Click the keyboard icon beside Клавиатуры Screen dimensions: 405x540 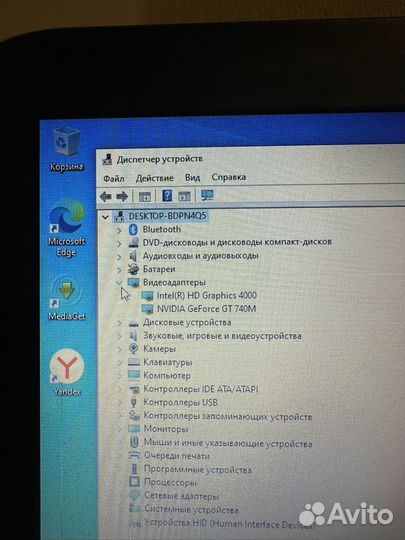tap(134, 362)
